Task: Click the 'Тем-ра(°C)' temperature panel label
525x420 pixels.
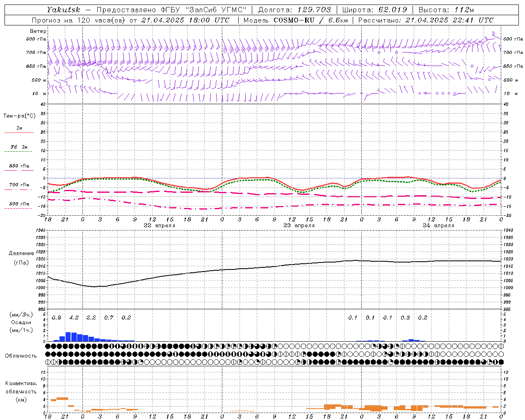Action: (19, 116)
